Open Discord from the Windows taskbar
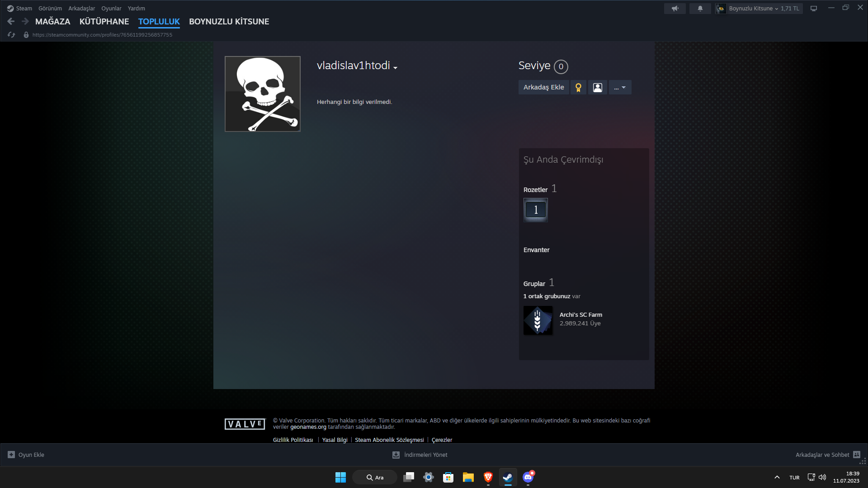This screenshot has height=488, width=868. [528, 477]
